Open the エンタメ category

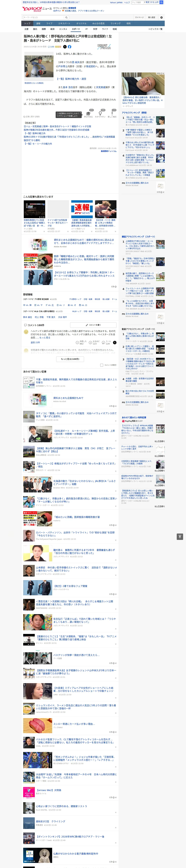click(63, 29)
